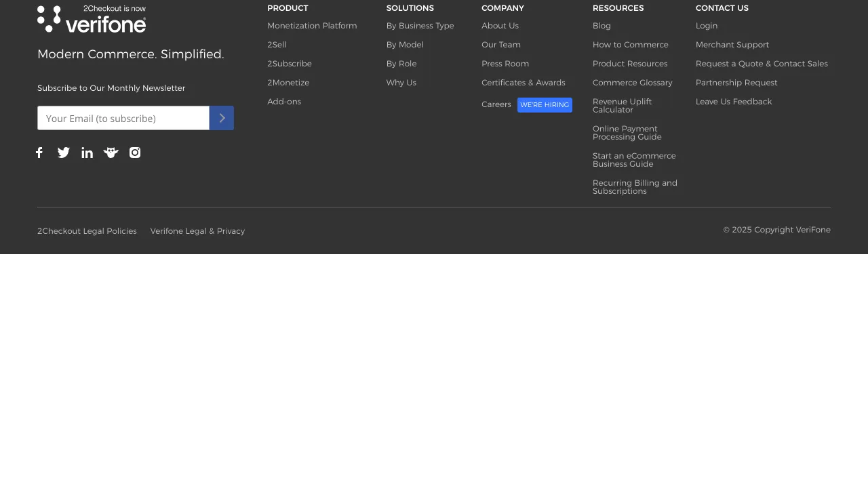The height and width of the screenshot is (488, 868).
Task: Open the LinkedIn social icon
Action: [87, 152]
